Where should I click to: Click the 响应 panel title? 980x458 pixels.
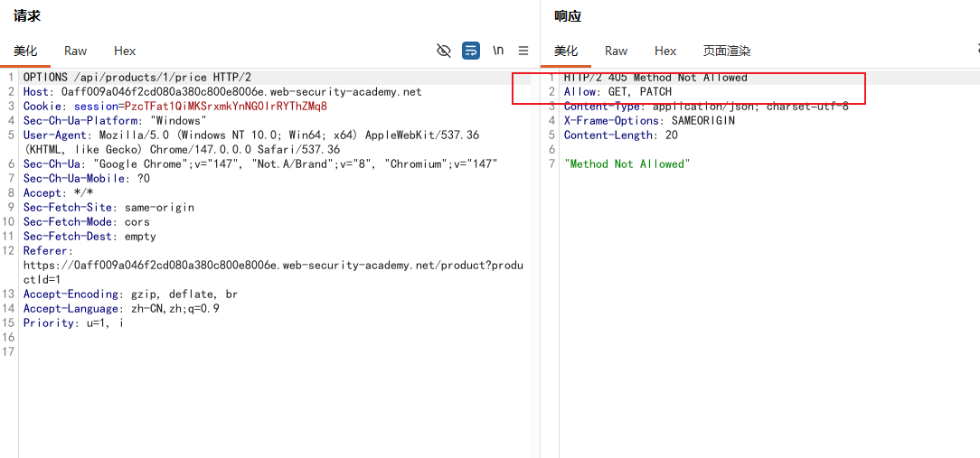point(568,17)
